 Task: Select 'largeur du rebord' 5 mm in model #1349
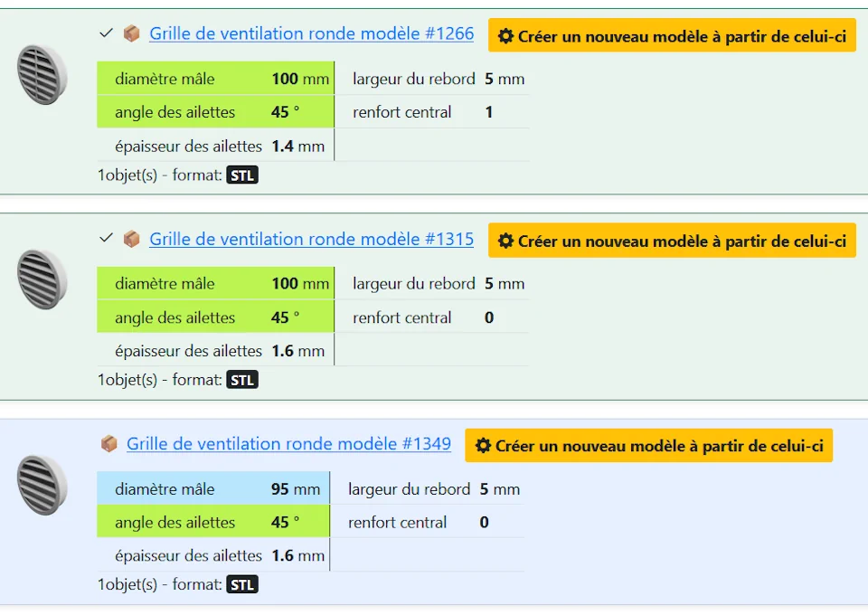[x=428, y=488]
